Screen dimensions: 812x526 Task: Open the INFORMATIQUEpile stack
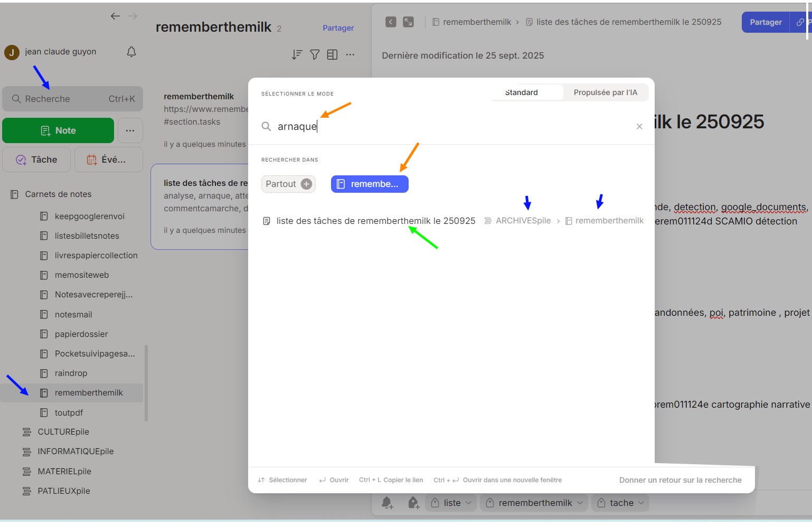pos(75,452)
